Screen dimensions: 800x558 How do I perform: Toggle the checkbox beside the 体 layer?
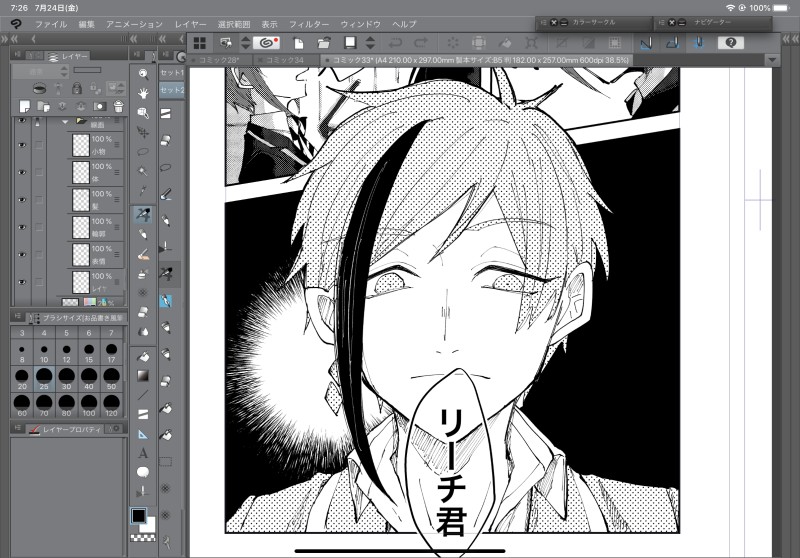coord(39,172)
